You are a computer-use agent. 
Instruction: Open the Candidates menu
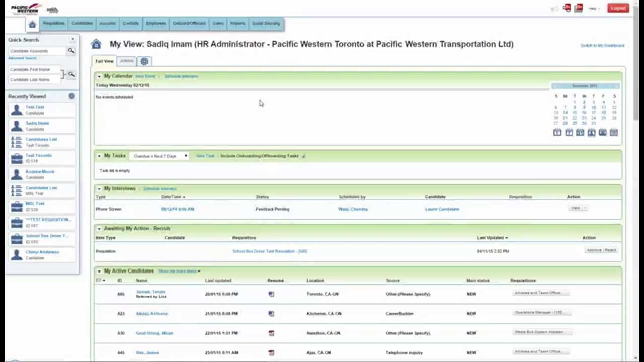(x=82, y=24)
